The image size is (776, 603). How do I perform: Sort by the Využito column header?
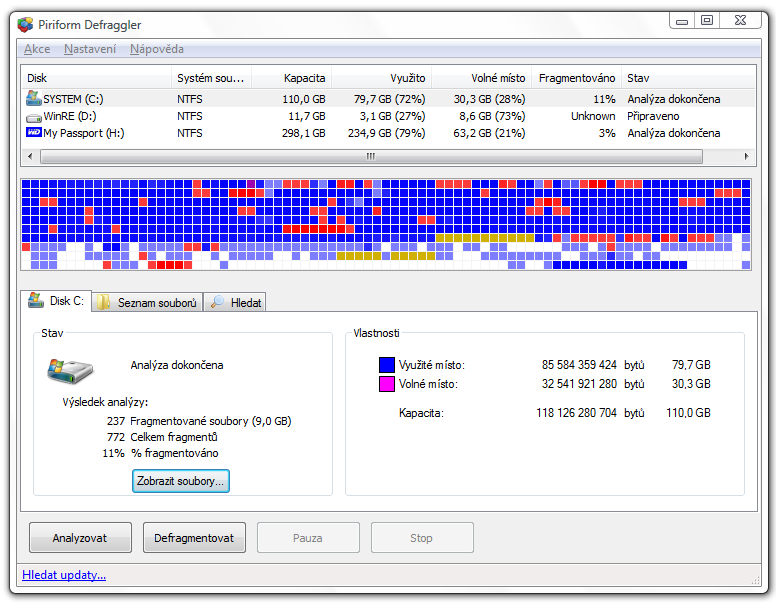pos(382,78)
